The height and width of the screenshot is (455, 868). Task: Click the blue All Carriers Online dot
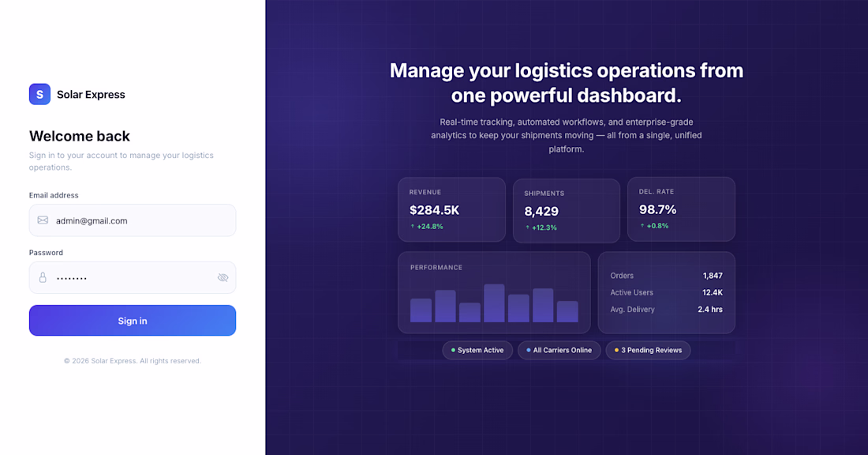(x=528, y=350)
